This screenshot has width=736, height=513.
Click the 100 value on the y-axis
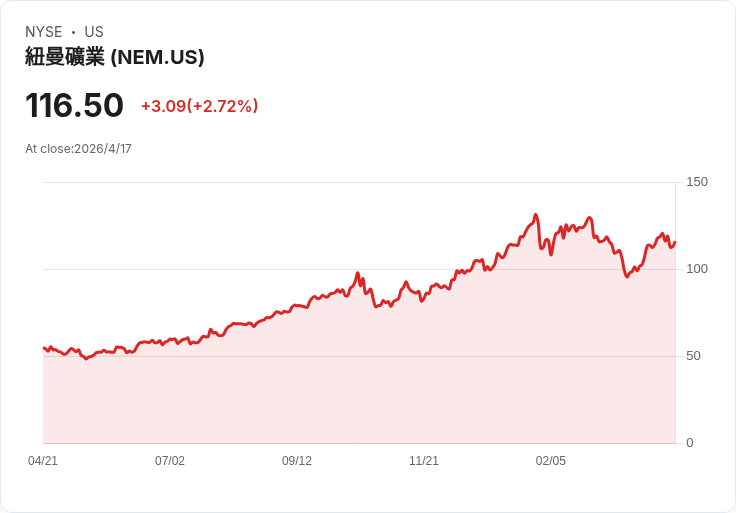coord(697,269)
